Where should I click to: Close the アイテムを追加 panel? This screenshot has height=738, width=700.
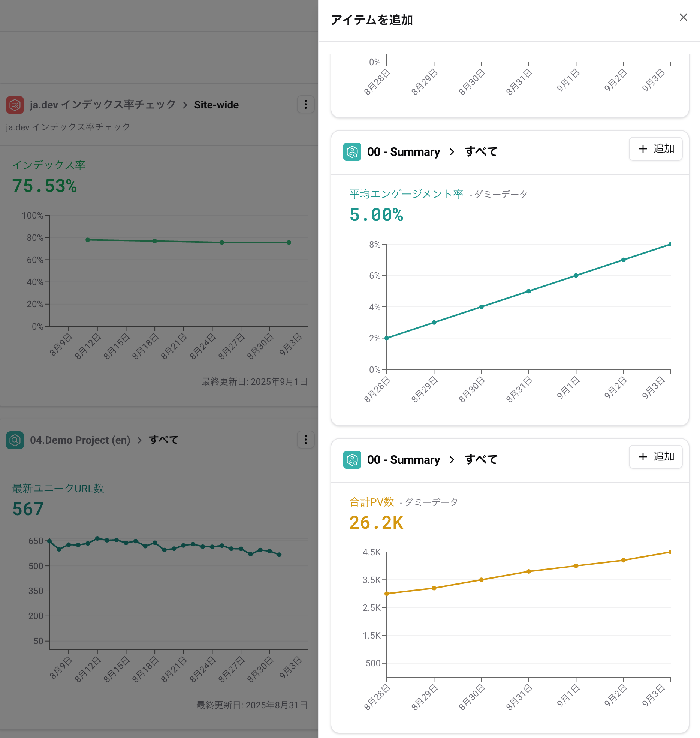[683, 18]
